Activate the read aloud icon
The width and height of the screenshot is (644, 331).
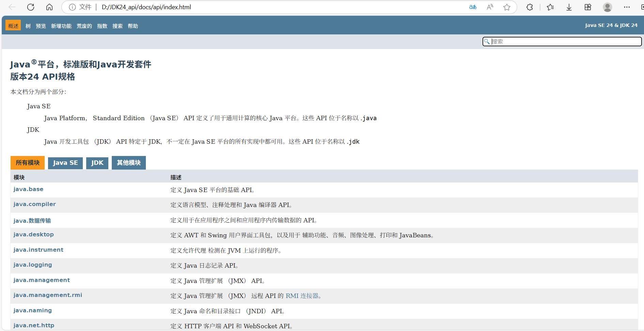[490, 7]
